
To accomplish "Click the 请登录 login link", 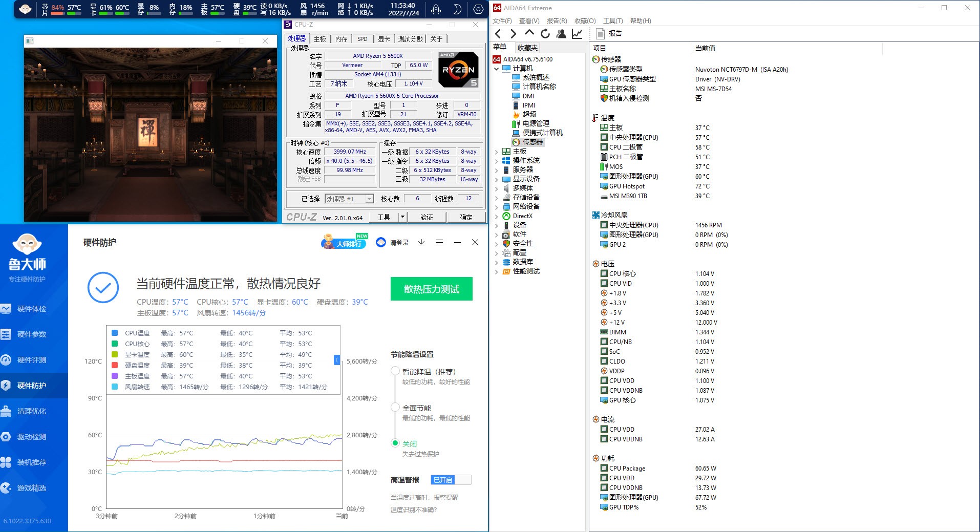I will click(x=399, y=243).
